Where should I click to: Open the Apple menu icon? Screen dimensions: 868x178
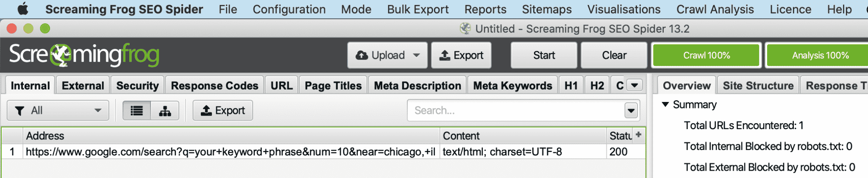[x=23, y=9]
